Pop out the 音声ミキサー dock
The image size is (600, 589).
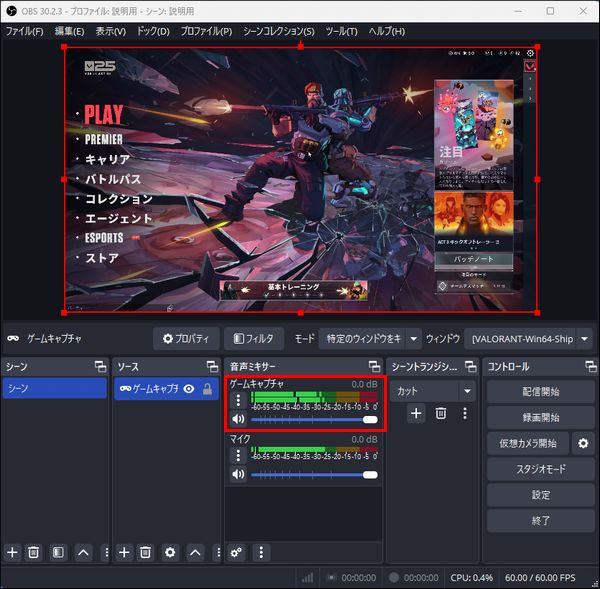[375, 367]
